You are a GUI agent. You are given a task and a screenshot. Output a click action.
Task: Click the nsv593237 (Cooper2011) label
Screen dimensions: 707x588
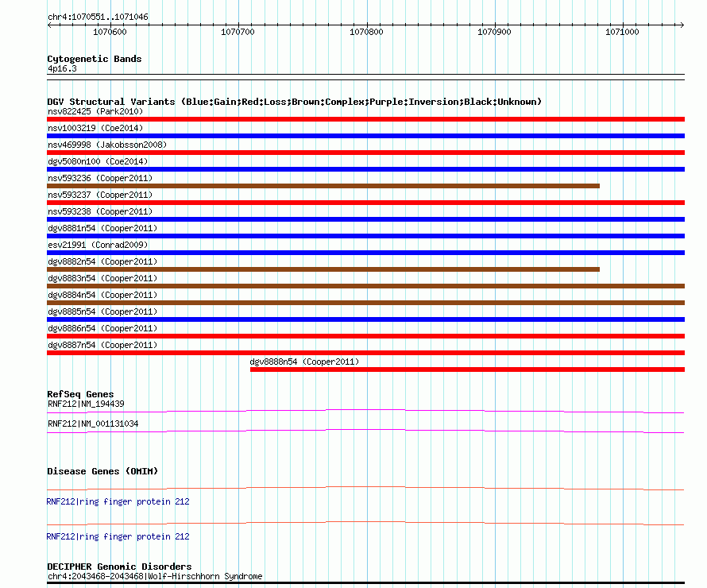coord(100,195)
